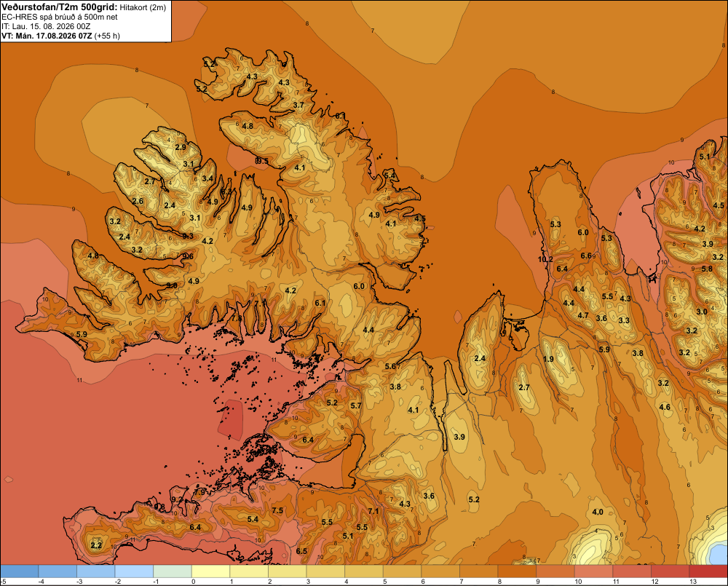
Task: Click the red legend swatch between 12 and 13
Action: point(670,571)
